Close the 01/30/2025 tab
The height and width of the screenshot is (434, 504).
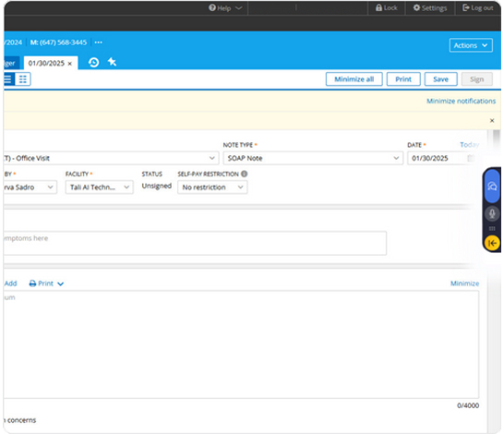pos(70,64)
